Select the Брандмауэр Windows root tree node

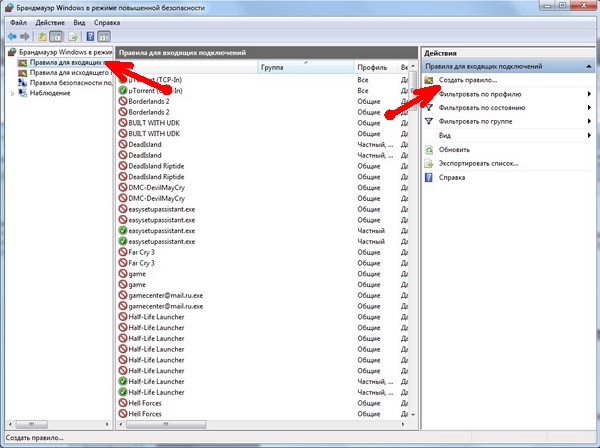pos(65,52)
